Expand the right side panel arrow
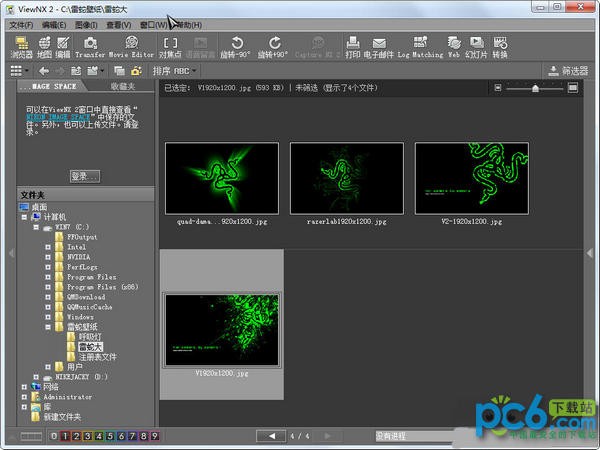Screen dimensions: 600x450 tap(590, 253)
